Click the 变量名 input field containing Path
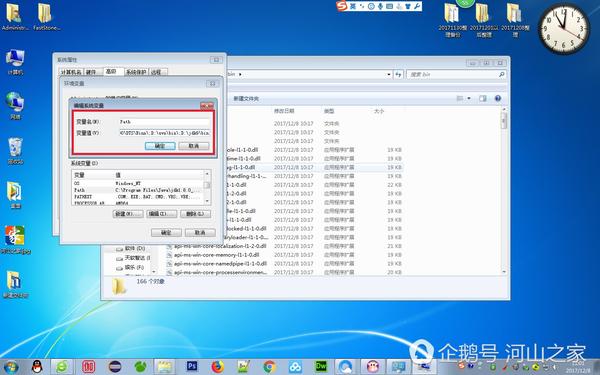Viewport: 600px width, 375px height. (164, 122)
